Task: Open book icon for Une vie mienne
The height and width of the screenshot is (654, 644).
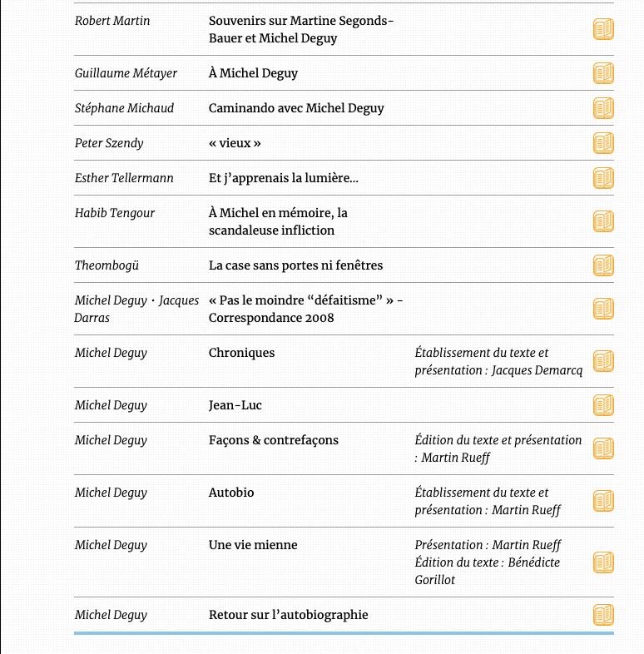Action: pyautogui.click(x=603, y=562)
